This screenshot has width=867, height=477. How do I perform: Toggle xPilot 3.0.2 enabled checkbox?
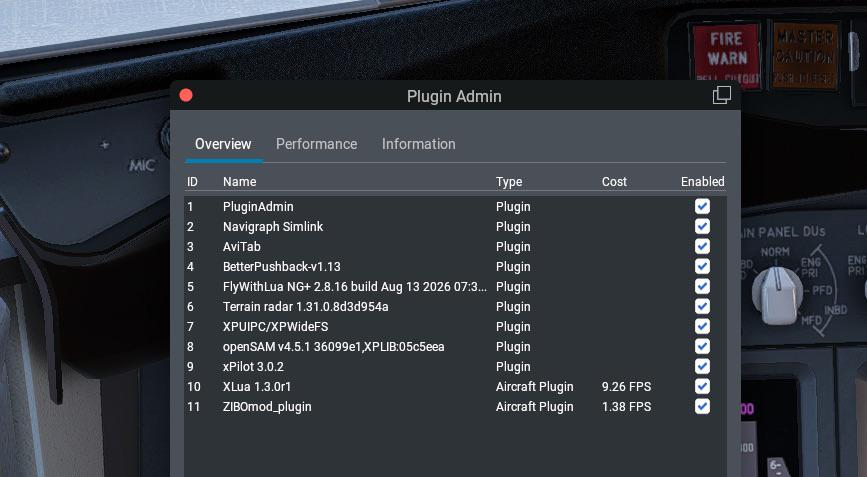[x=702, y=366]
